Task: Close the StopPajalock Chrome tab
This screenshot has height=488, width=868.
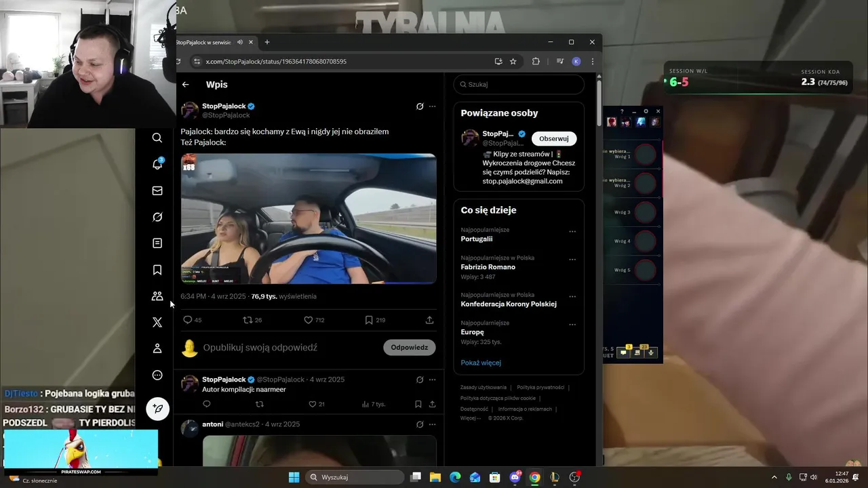Action: click(251, 42)
